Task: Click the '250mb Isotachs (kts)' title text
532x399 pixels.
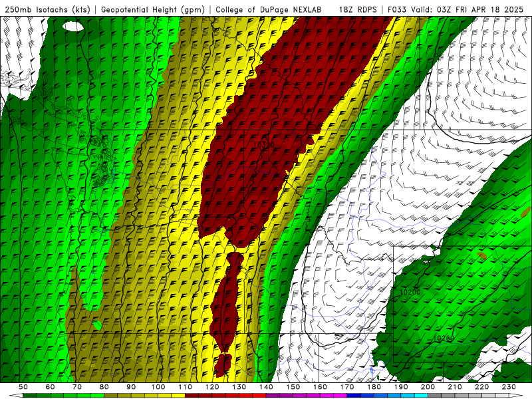Action: pos(47,10)
